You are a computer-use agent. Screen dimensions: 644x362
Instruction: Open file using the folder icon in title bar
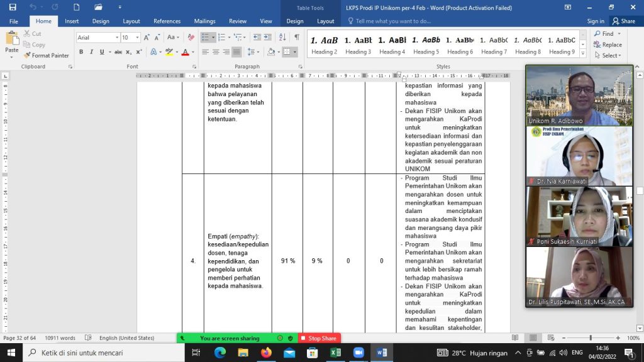tap(98, 8)
